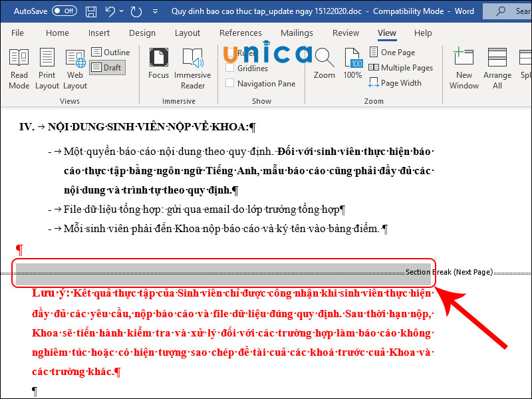Click the red paragraph mark above section break
Viewport: 532px width, 399px height.
coord(19,250)
